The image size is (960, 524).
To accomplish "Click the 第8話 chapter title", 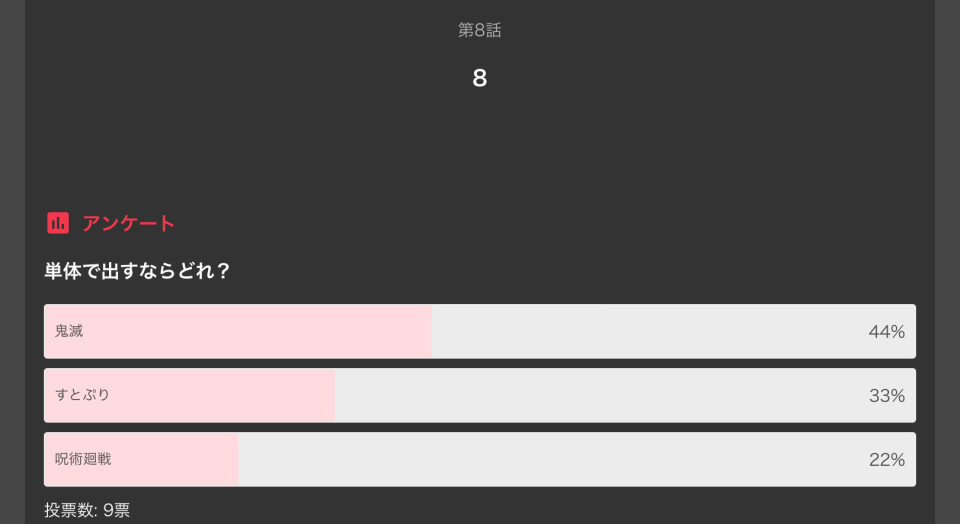I will pyautogui.click(x=479, y=30).
